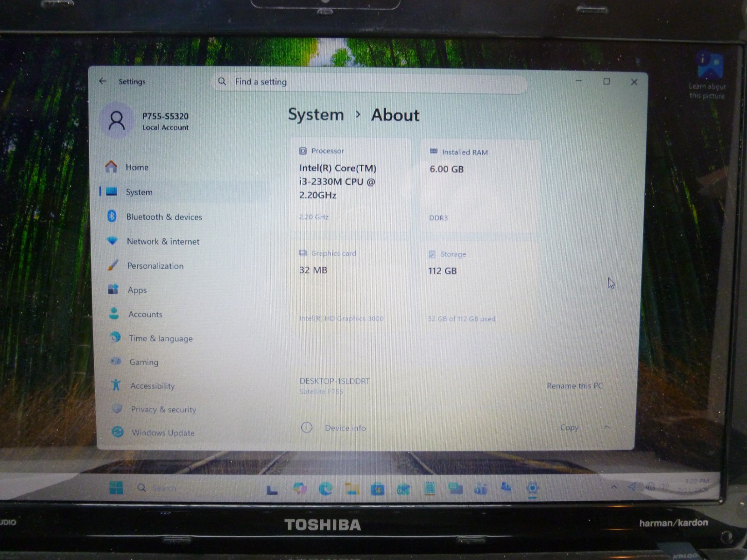Screen dimensions: 747x560
Task: Open Microsoft Edge from the taskbar
Action: (x=326, y=489)
